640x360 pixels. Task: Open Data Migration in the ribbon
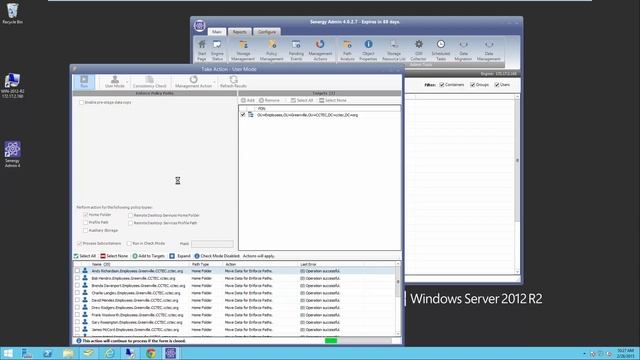tap(463, 51)
